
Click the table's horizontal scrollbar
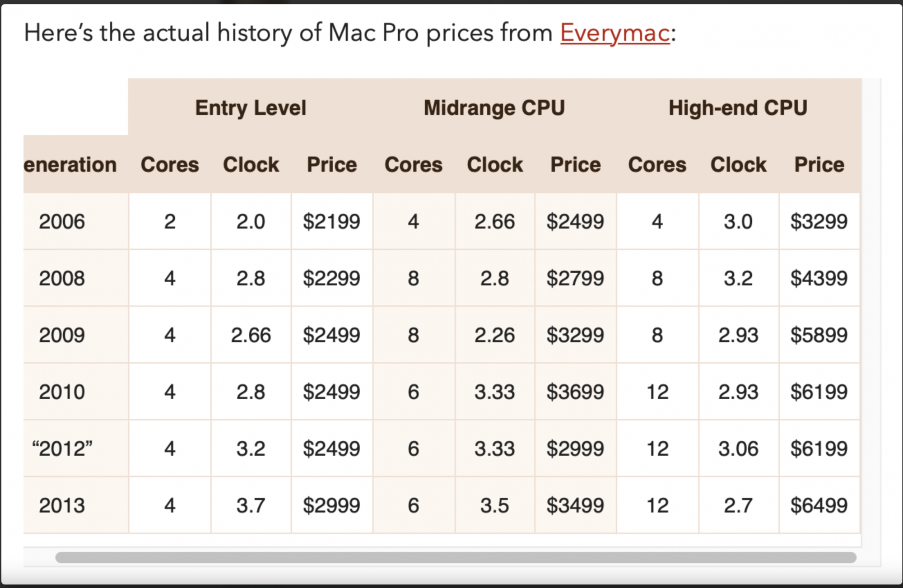tap(455, 557)
